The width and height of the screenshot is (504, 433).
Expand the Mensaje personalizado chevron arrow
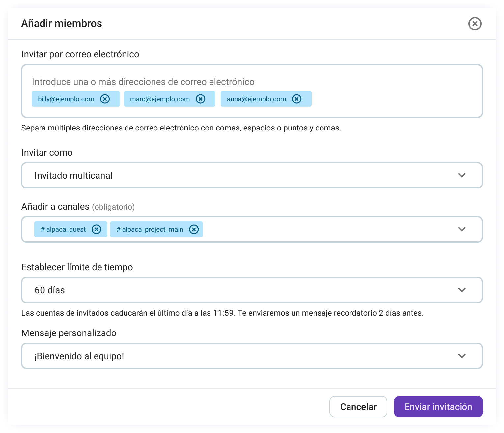462,356
